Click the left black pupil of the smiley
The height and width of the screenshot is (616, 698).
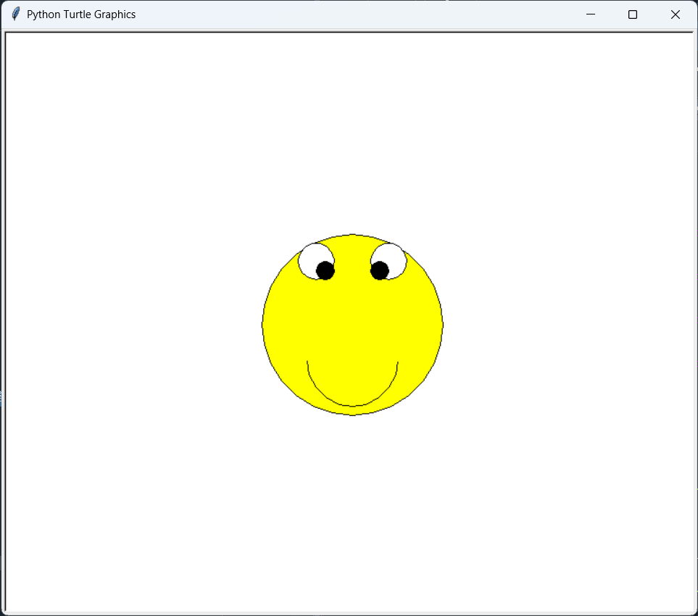325,270
